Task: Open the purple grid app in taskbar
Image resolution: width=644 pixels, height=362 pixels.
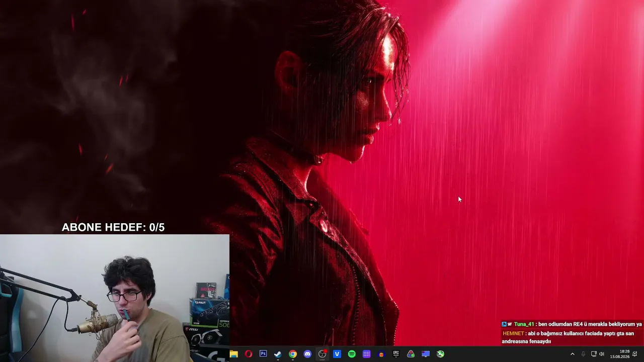Action: pos(367,354)
